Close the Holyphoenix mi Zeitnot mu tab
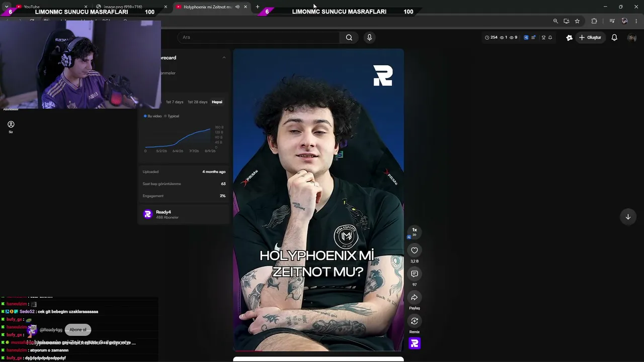This screenshot has height=362, width=644. coord(246,7)
